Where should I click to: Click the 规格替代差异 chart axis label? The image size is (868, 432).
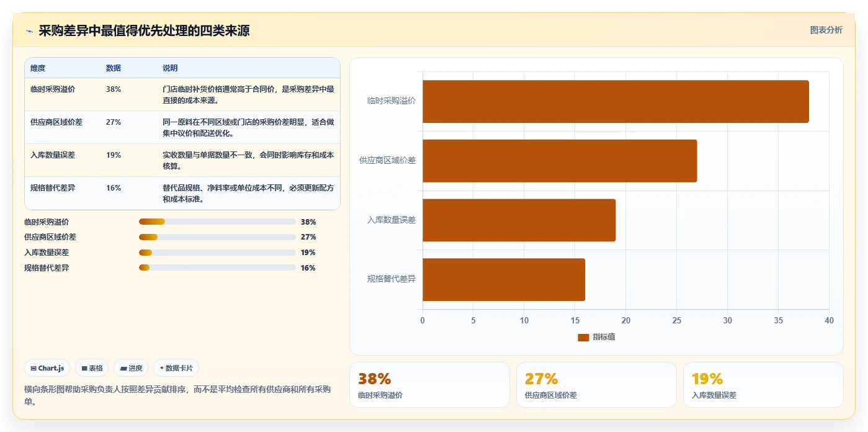(x=391, y=279)
